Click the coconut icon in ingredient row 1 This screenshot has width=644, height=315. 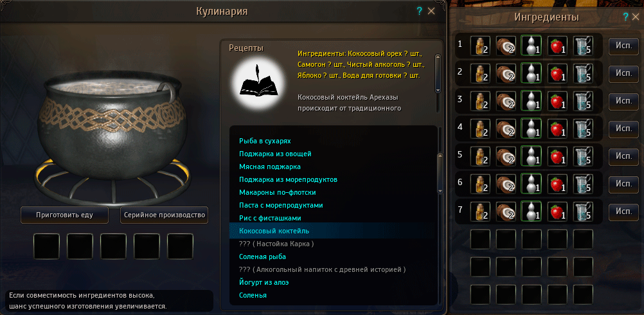click(x=506, y=45)
